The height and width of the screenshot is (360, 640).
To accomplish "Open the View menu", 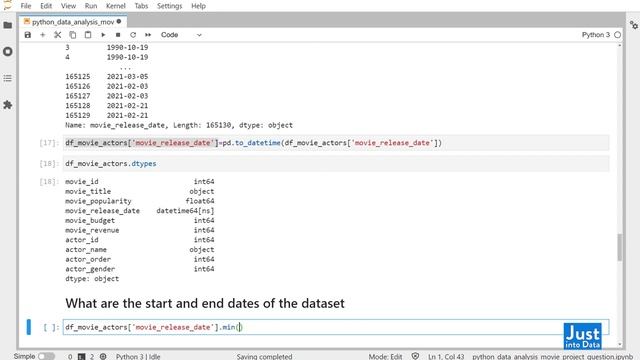I will coord(68,6).
